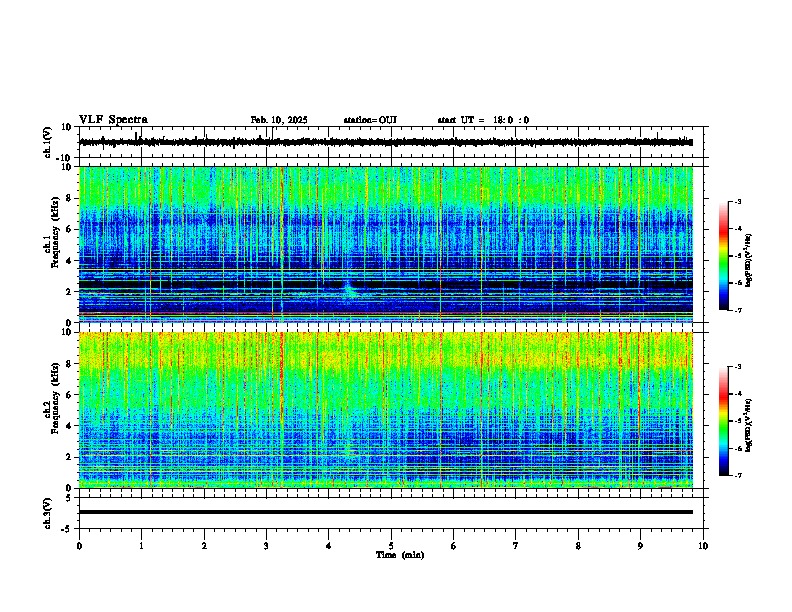Click the "-10" tick on the ch.1(V) axis
The image size is (792, 612).
point(65,158)
